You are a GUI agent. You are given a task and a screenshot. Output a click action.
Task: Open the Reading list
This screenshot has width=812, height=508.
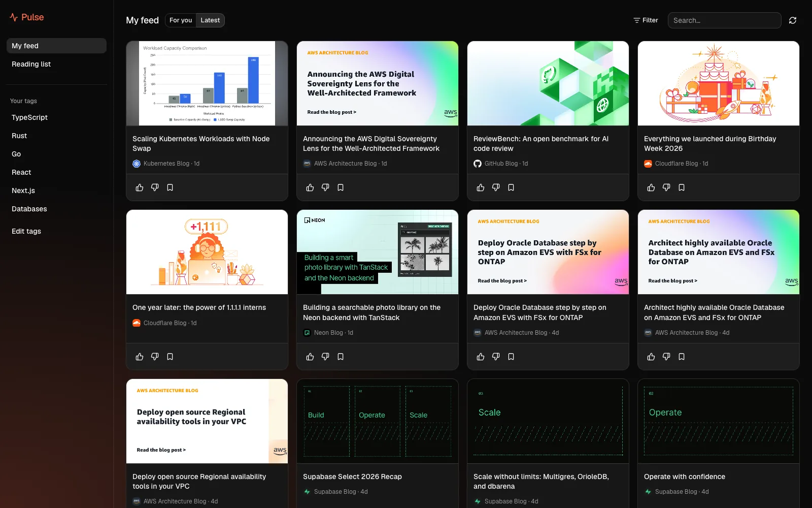click(x=56, y=64)
